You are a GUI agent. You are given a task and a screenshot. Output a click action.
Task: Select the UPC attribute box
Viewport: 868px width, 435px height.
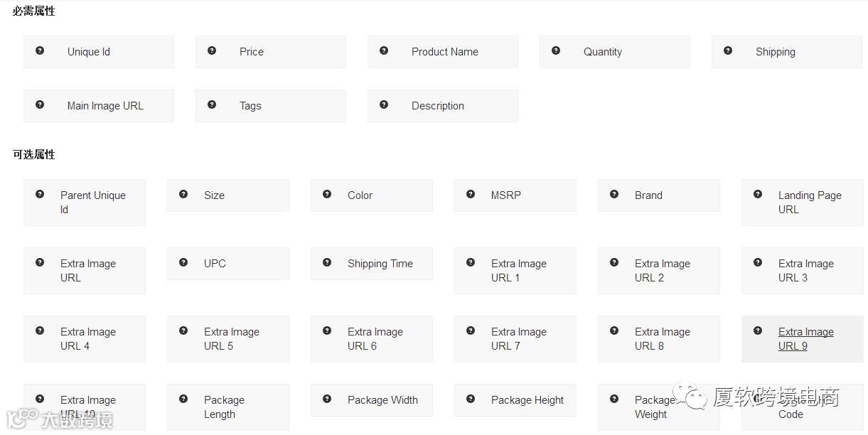coord(227,264)
